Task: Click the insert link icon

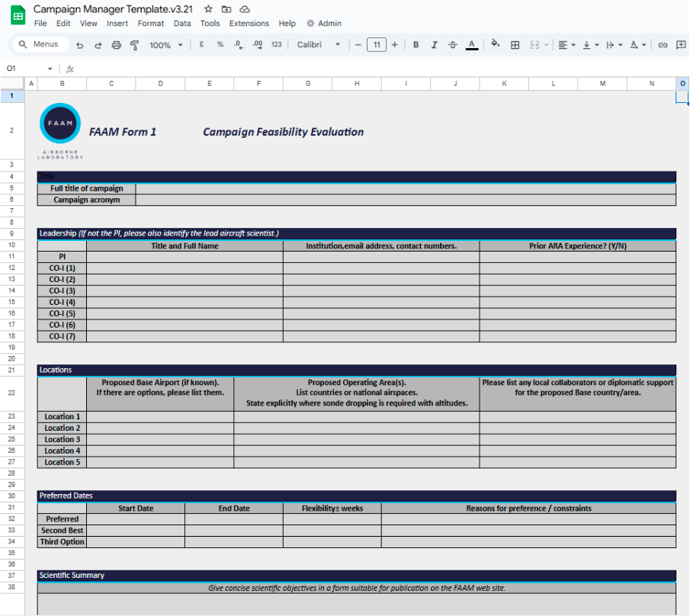Action: tap(663, 45)
